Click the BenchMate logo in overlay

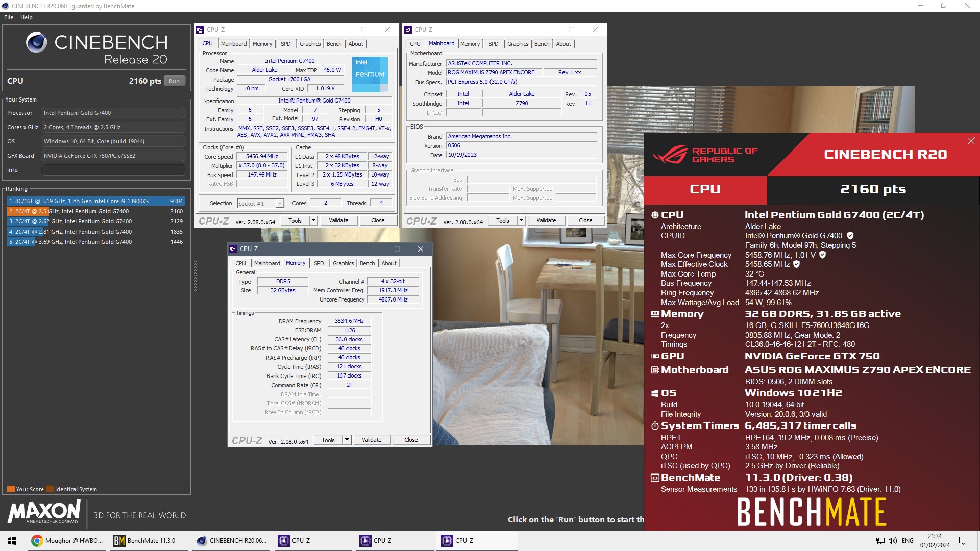[812, 512]
